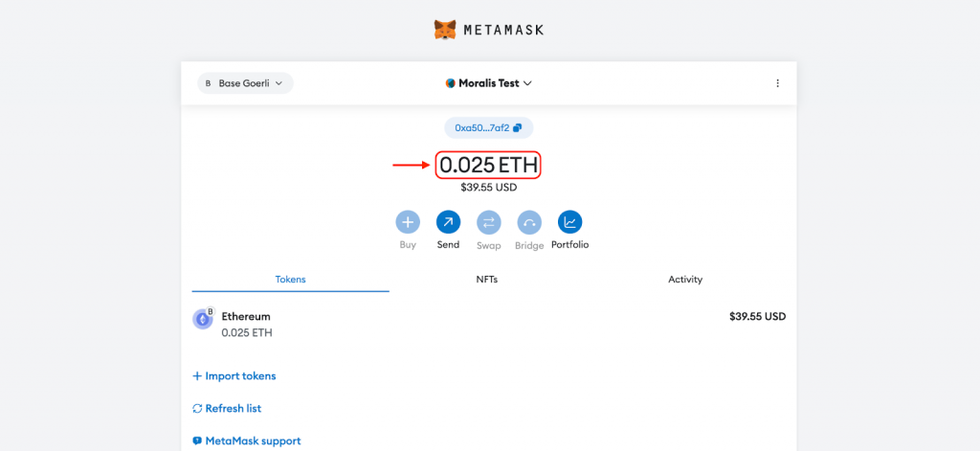This screenshot has height=451, width=980.
Task: Click the Moralis Test account avatar icon
Action: point(450,83)
